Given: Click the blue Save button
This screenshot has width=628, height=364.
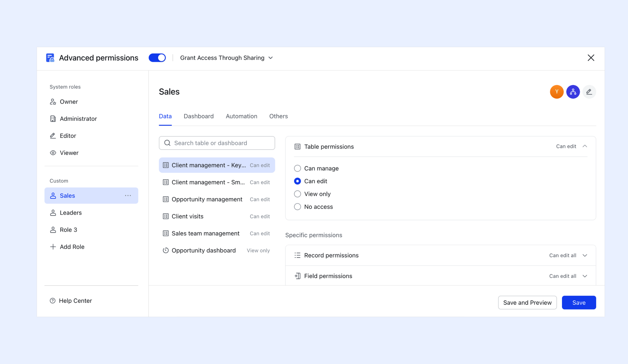Looking at the screenshot, I should [x=579, y=303].
